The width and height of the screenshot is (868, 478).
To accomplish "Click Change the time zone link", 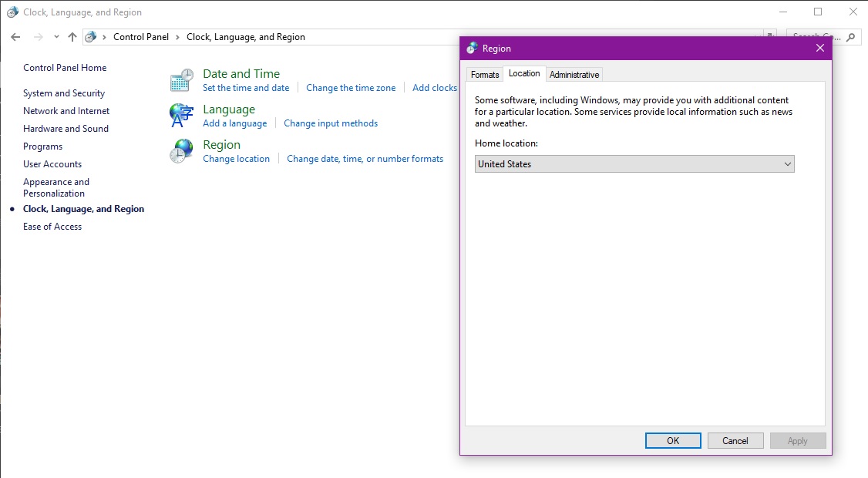I will (x=351, y=88).
